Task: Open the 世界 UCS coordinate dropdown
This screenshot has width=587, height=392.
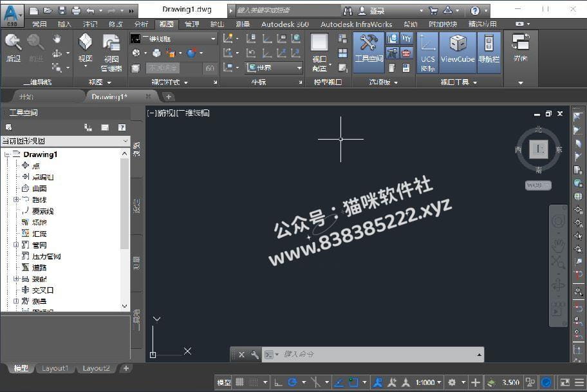Action: 274,68
